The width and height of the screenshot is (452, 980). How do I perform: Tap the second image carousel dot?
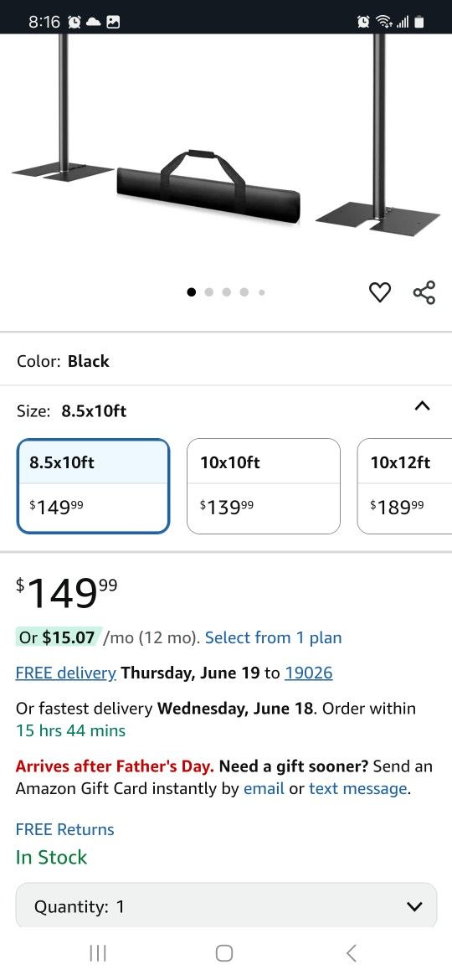point(209,291)
